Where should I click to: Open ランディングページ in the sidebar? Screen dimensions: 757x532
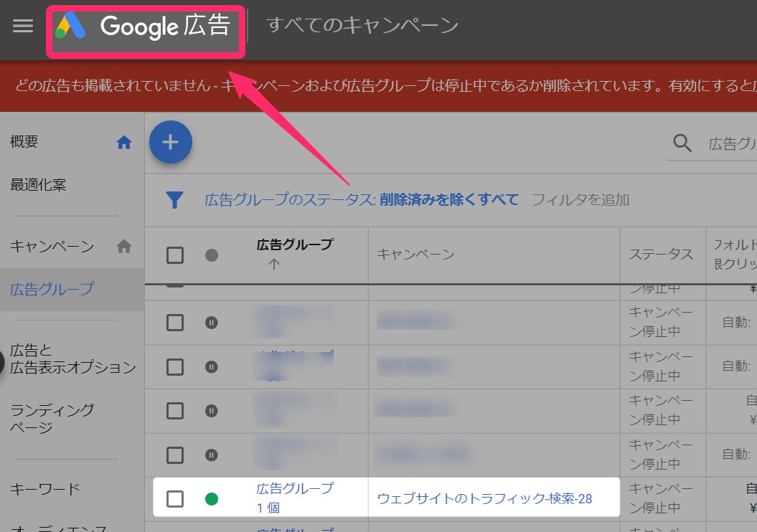click(52, 418)
